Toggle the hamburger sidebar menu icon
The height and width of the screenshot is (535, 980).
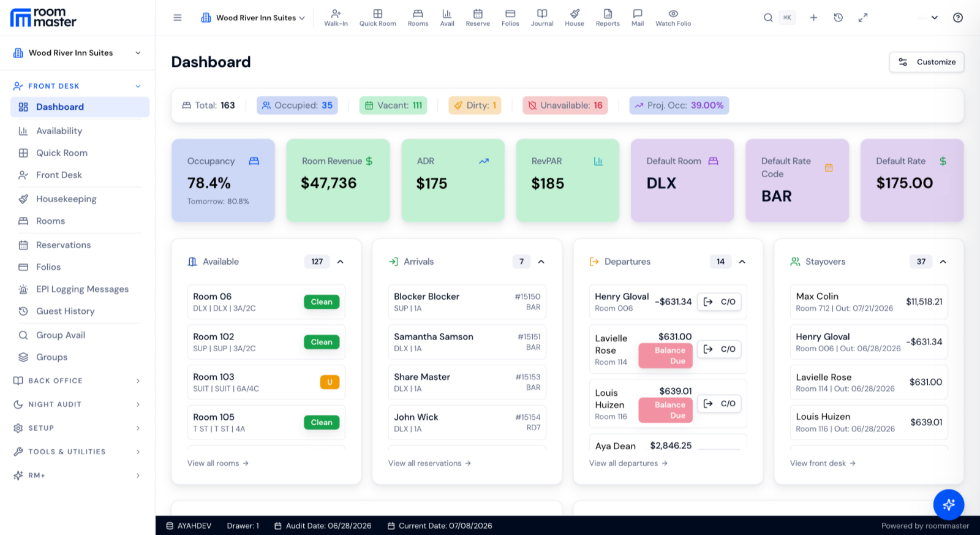(178, 18)
